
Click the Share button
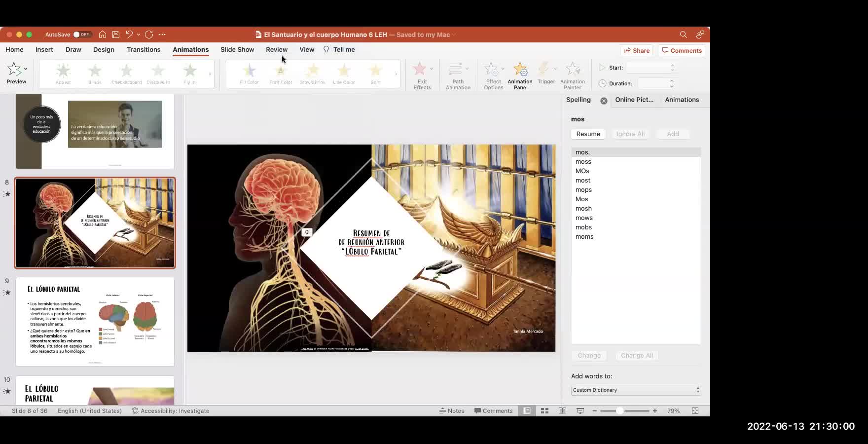point(637,50)
